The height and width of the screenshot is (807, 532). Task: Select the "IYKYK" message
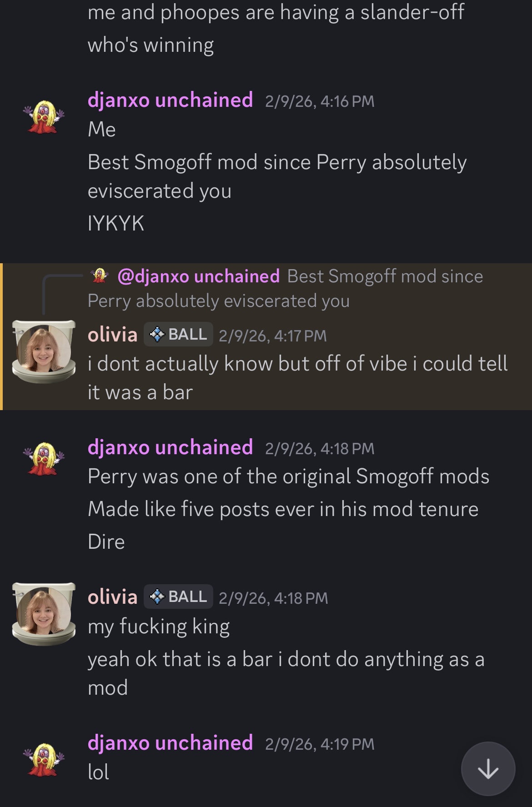[x=116, y=223]
